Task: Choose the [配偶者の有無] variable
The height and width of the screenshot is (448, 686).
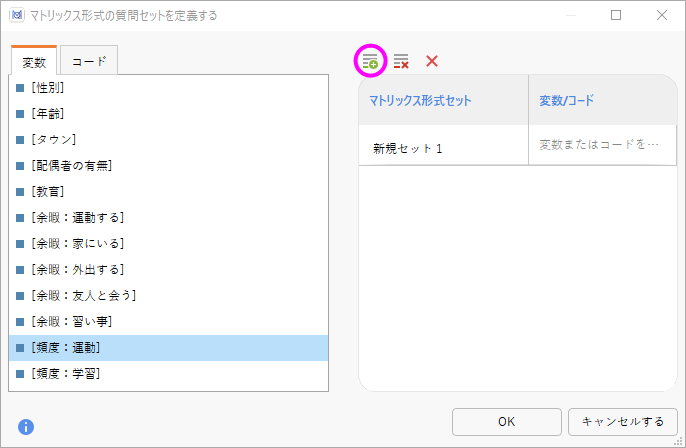Action: coord(168,166)
